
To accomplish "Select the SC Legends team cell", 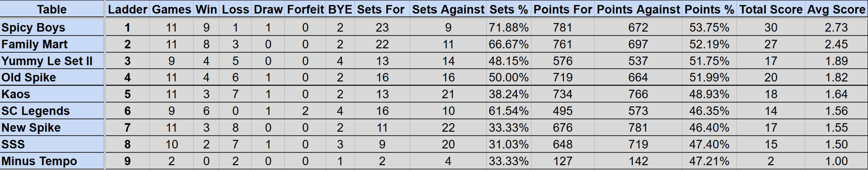I will point(36,111).
